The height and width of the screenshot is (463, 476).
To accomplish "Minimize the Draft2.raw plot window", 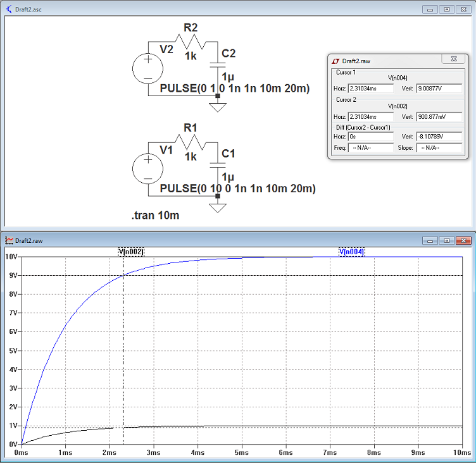I will [430, 240].
